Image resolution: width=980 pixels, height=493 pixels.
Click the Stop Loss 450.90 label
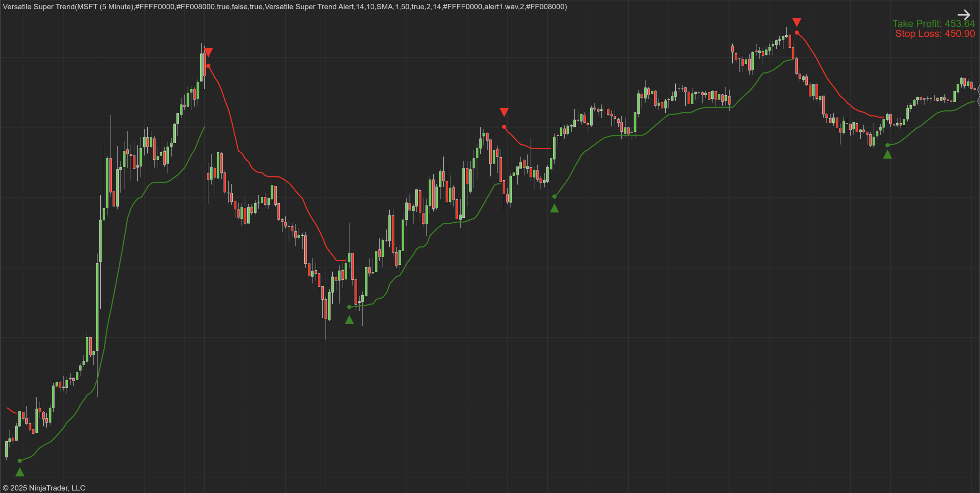click(934, 34)
